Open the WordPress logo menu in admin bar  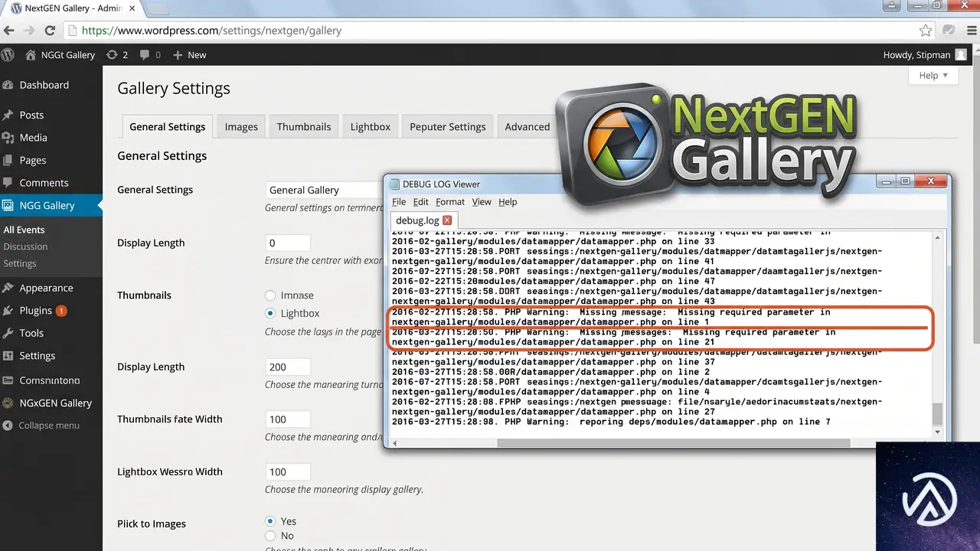8,55
